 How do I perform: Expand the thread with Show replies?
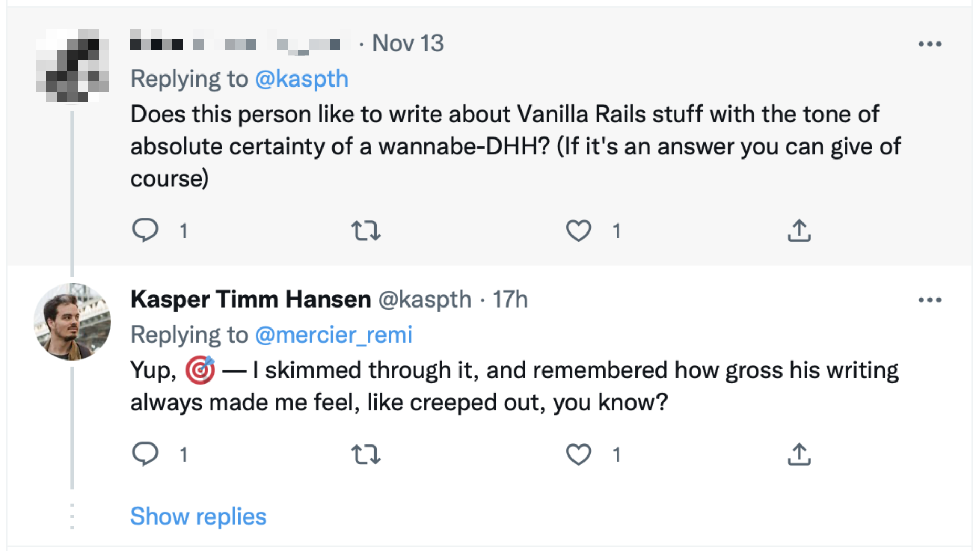click(x=198, y=516)
